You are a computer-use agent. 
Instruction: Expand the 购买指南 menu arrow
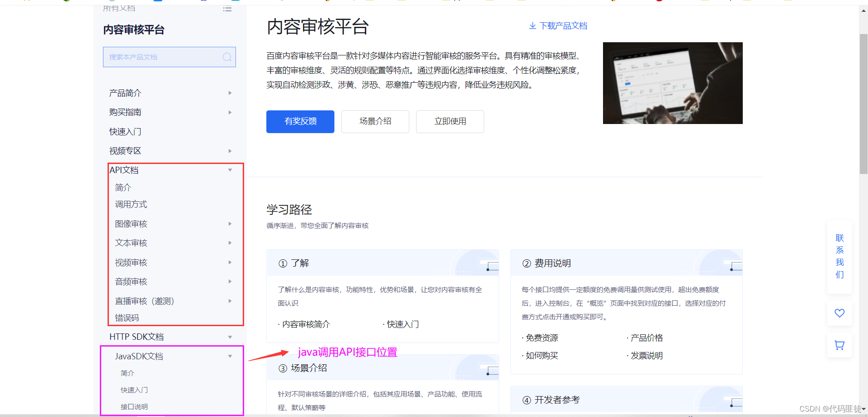(230, 112)
